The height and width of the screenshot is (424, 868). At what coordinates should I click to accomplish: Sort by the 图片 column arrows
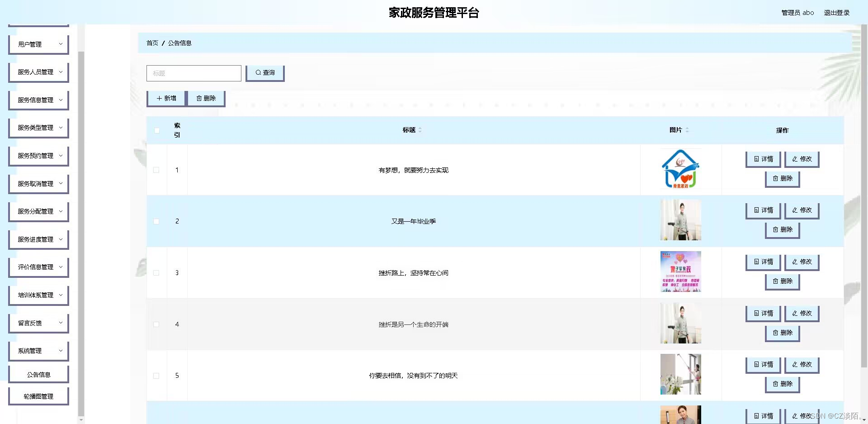(x=687, y=130)
